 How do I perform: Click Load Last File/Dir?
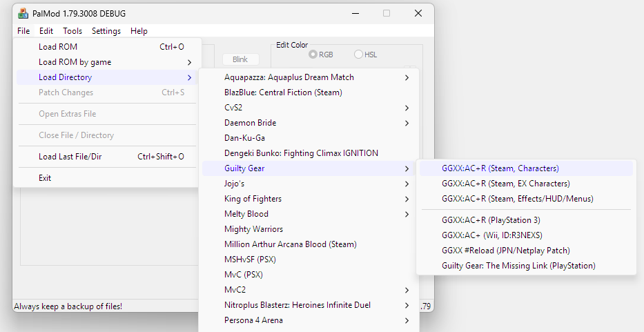pyautogui.click(x=70, y=157)
